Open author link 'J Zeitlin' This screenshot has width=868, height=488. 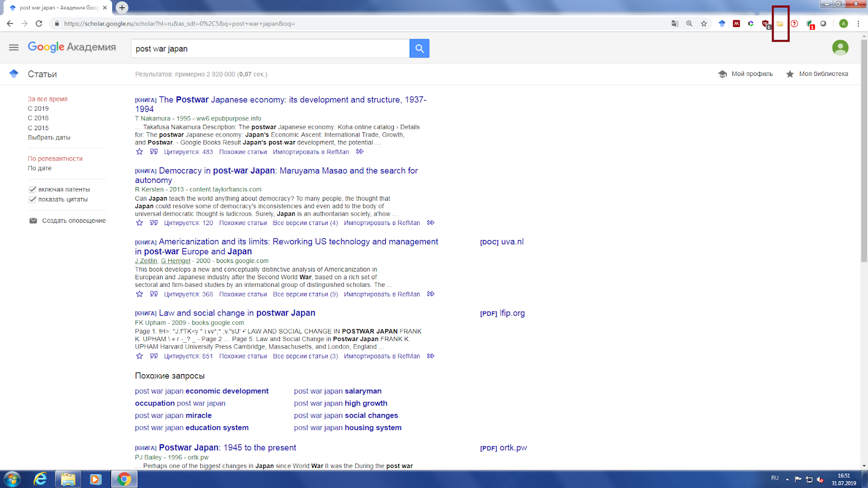[146, 261]
